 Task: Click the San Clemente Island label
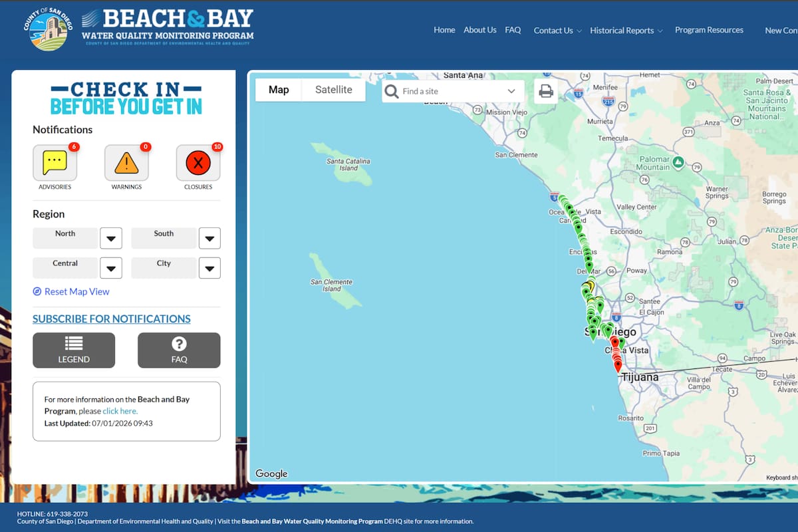coord(331,285)
